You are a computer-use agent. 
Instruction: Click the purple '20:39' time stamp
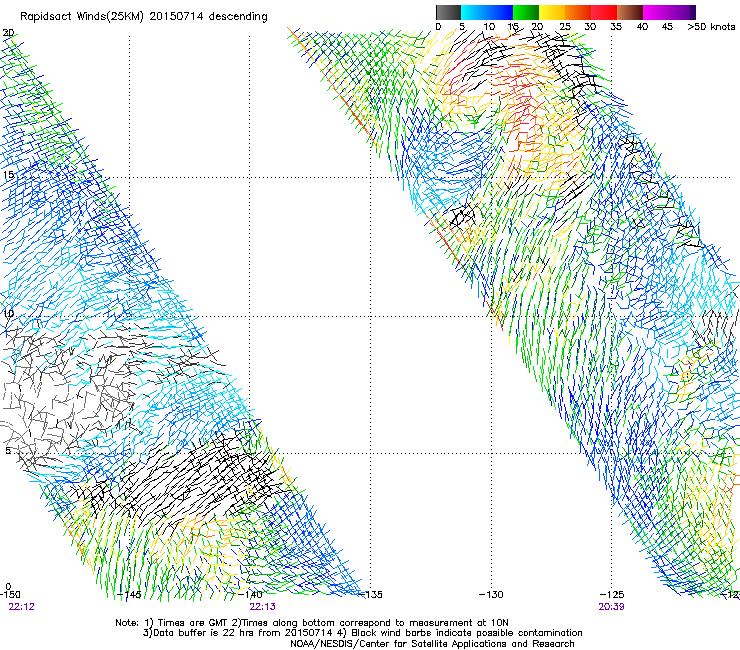tap(611, 607)
